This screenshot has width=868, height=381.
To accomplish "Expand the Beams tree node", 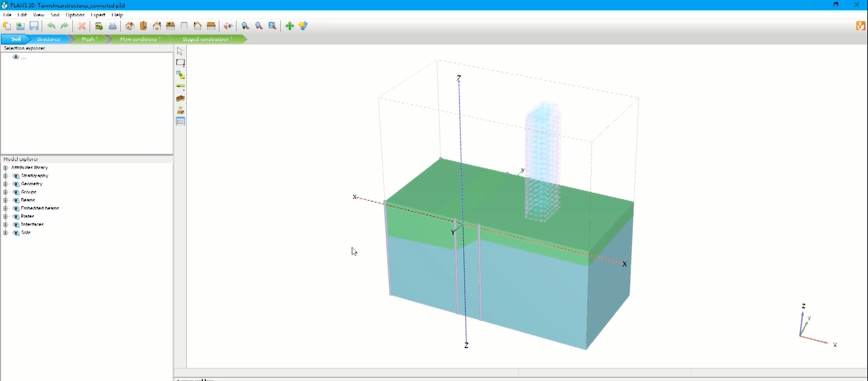I will [6, 200].
